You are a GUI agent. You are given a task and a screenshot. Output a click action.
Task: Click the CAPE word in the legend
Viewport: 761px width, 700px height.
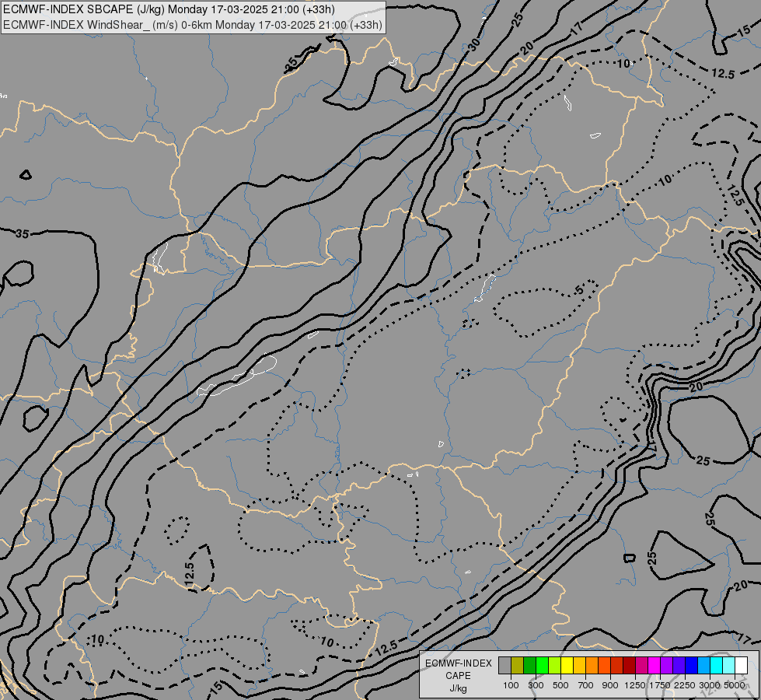coord(458,676)
